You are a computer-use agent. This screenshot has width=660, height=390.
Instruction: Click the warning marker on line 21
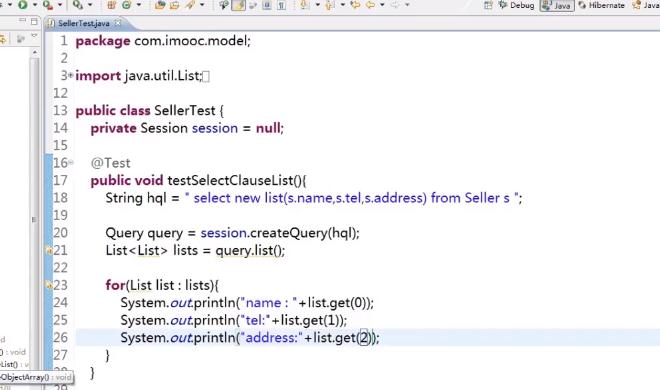[x=49, y=250]
